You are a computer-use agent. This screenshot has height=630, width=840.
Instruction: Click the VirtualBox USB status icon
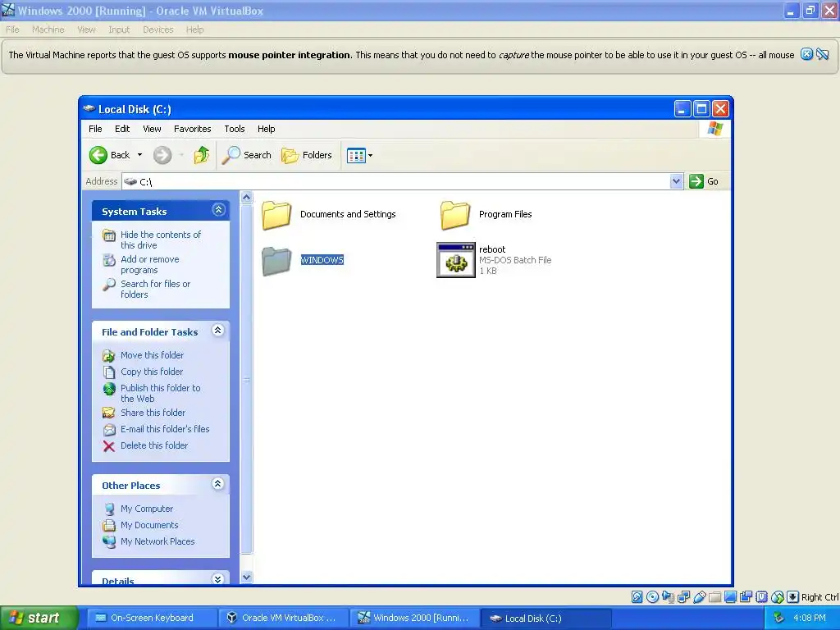pos(699,597)
